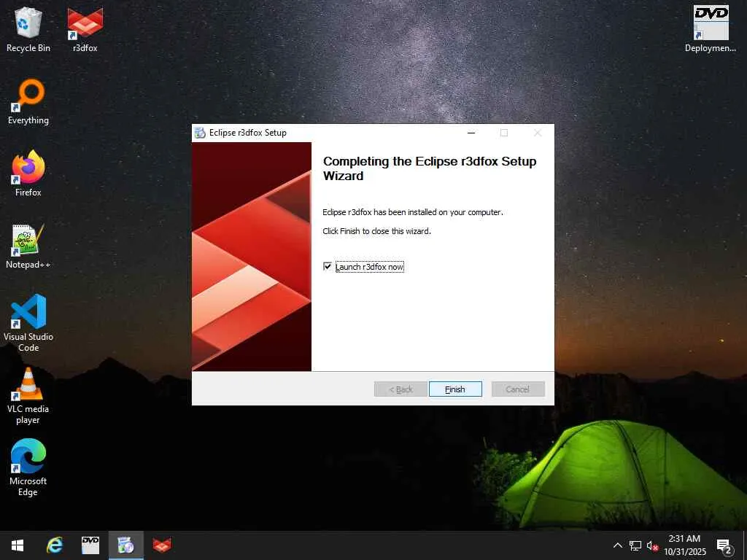Uncheck the Launch r3dfox now checkbox
This screenshot has height=560, width=747.
click(x=328, y=266)
